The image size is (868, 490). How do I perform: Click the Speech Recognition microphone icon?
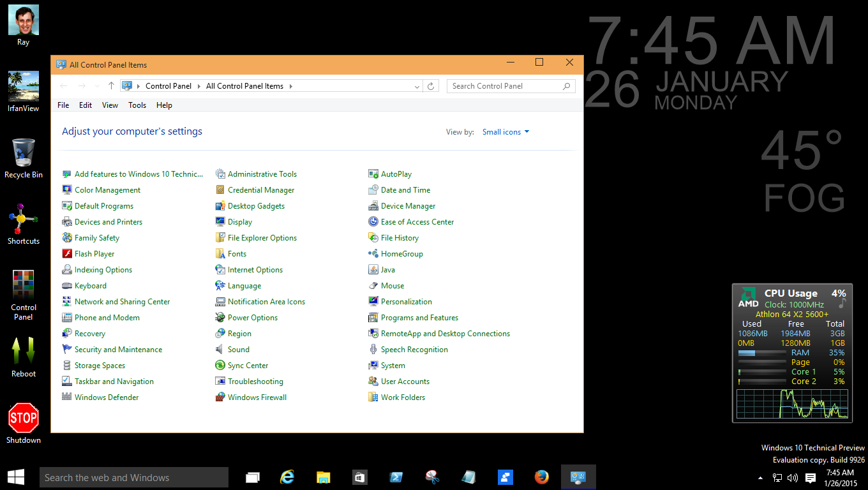point(373,350)
